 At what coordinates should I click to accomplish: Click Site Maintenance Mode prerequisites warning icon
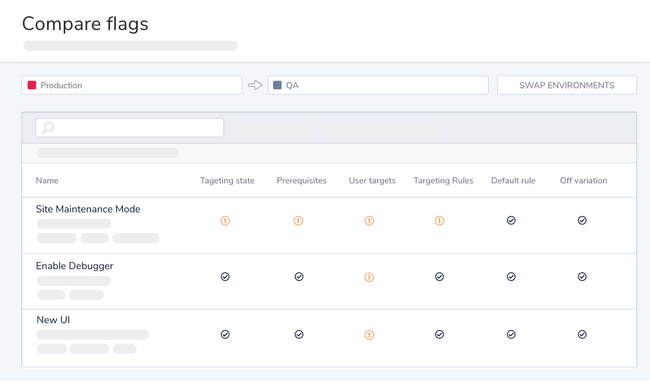coord(298,220)
